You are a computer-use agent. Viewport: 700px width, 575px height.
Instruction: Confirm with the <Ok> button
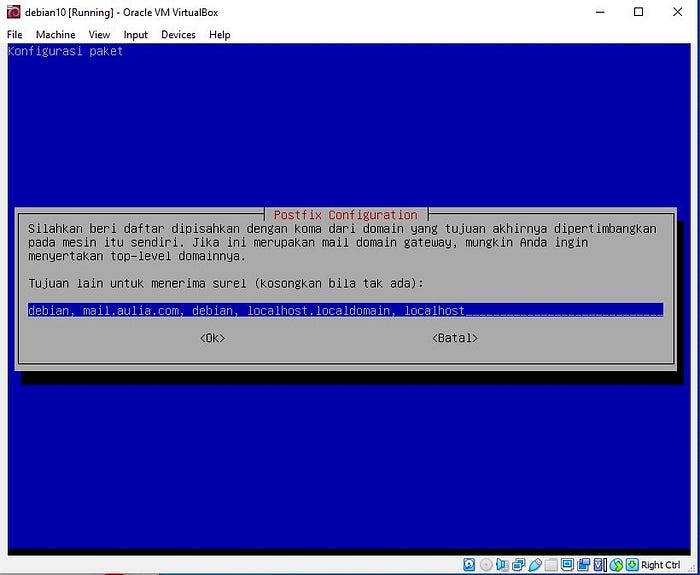coord(212,338)
